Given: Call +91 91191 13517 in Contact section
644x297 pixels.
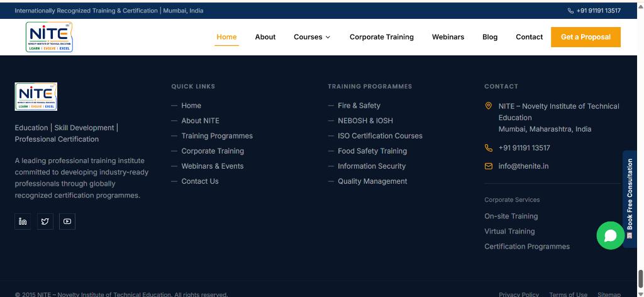Looking at the screenshot, I should [524, 148].
